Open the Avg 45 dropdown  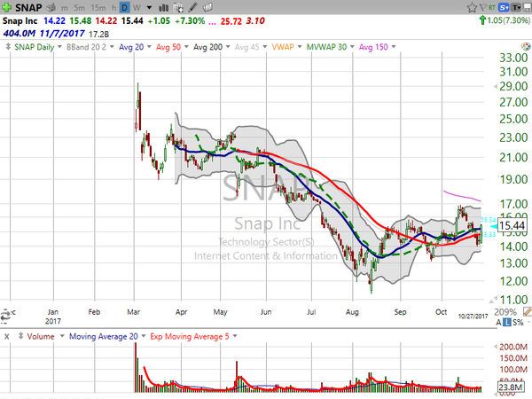[x=264, y=46]
